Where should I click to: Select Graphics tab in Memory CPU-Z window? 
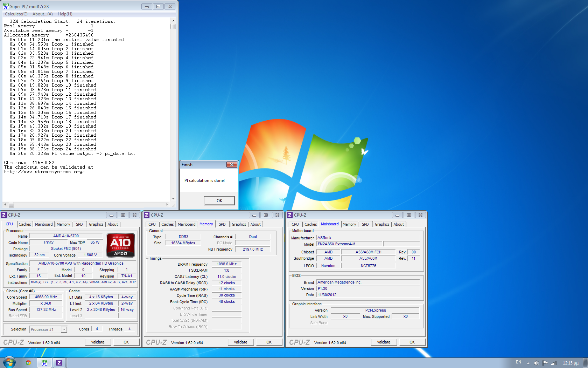239,224
